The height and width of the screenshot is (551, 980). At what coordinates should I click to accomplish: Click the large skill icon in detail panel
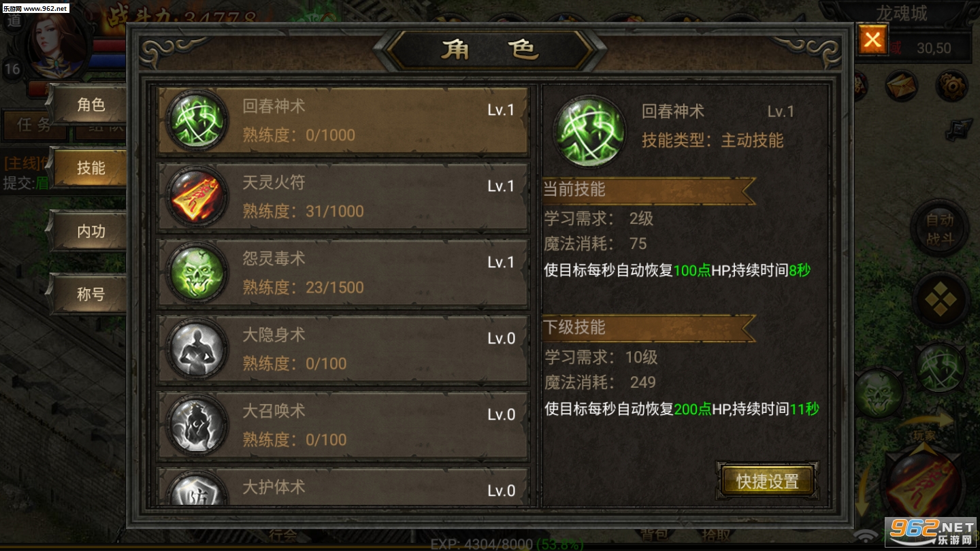coord(589,131)
